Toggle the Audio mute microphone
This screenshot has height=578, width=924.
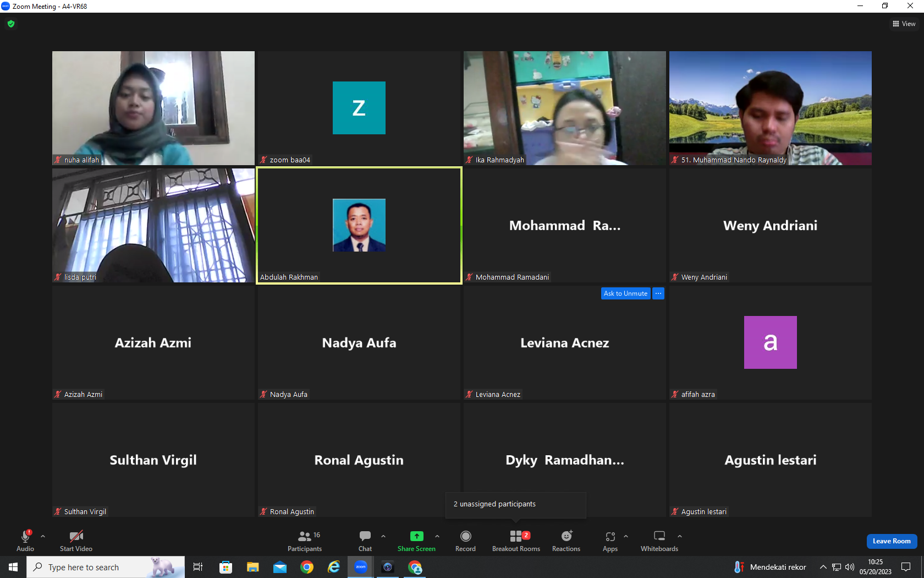tap(25, 541)
